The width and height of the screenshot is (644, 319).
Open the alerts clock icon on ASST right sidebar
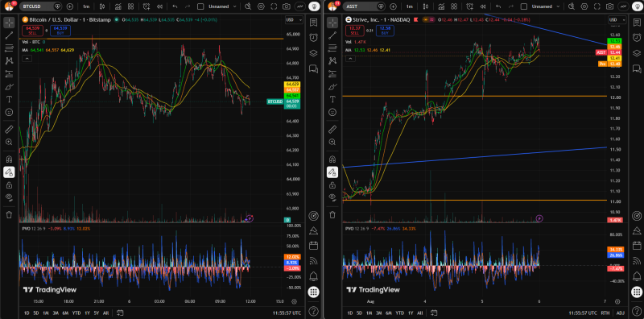(x=637, y=37)
